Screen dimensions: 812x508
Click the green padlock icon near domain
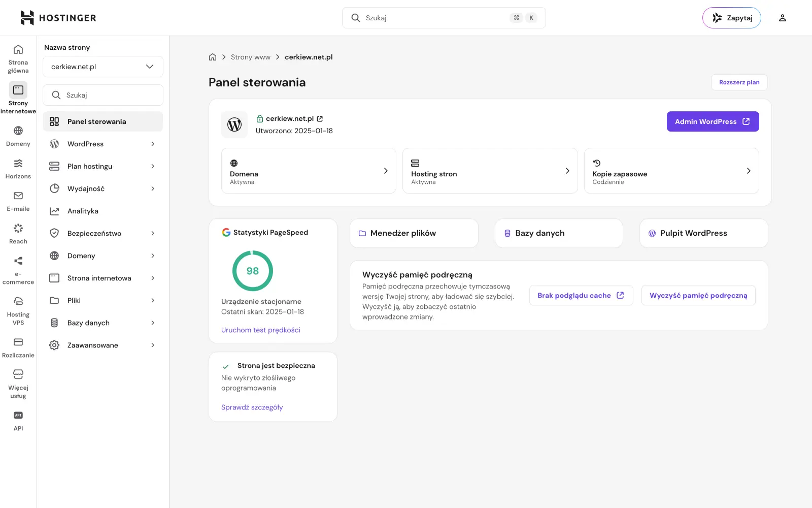coord(260,119)
